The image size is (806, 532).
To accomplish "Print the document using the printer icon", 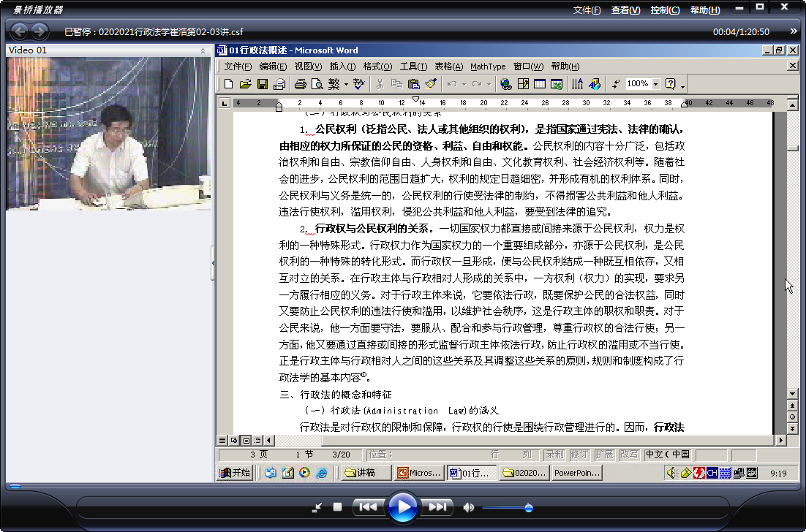I will coord(300,84).
